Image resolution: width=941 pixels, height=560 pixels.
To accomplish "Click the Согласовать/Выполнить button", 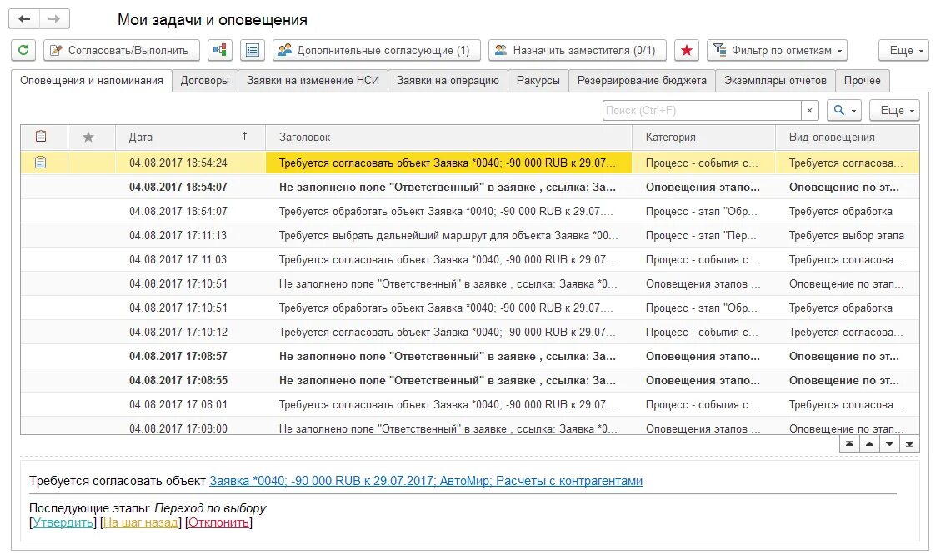I will coord(119,51).
